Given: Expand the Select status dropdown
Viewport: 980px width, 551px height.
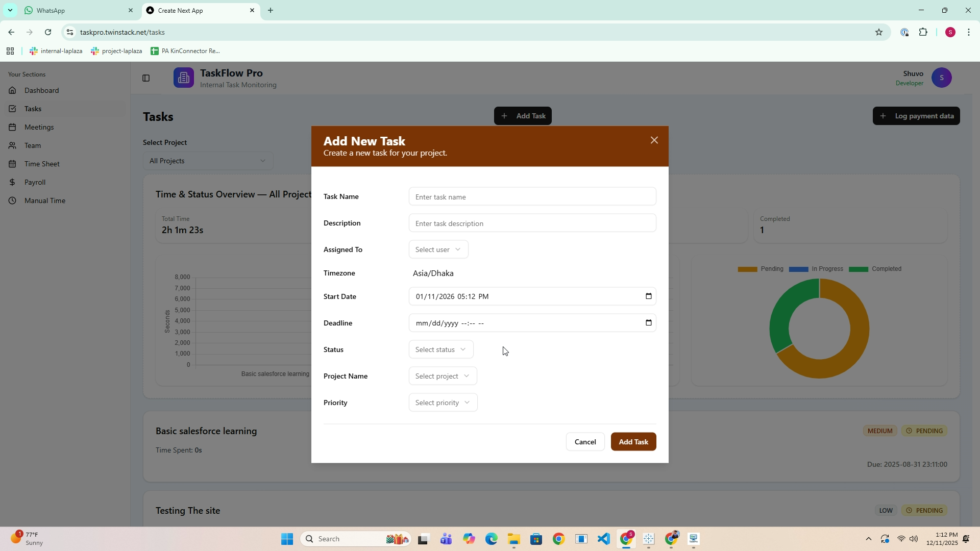Looking at the screenshot, I should (440, 349).
